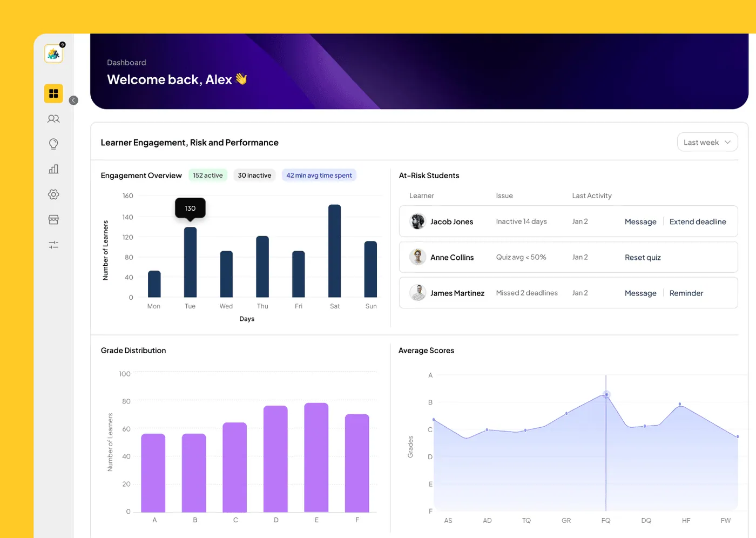Click the Last Activity column header

coord(592,196)
